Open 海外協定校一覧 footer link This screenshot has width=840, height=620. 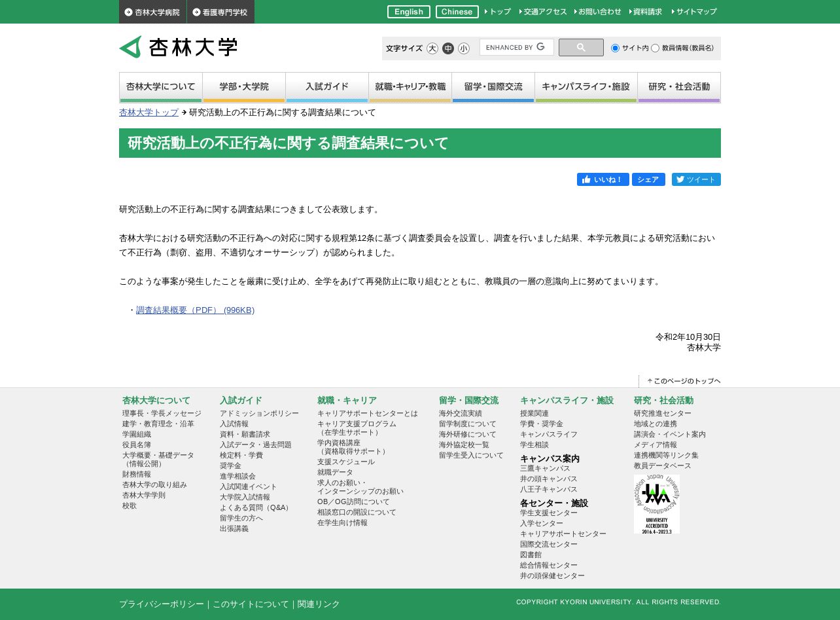click(x=464, y=445)
